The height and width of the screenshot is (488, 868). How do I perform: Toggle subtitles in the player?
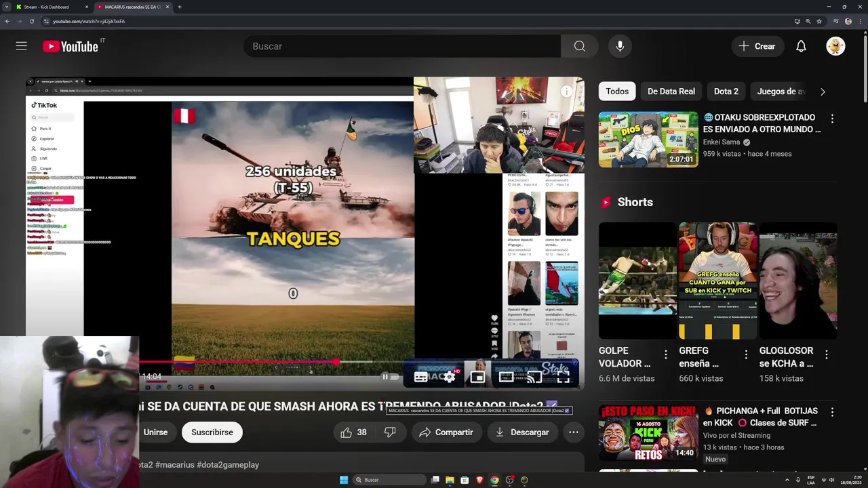click(x=420, y=378)
